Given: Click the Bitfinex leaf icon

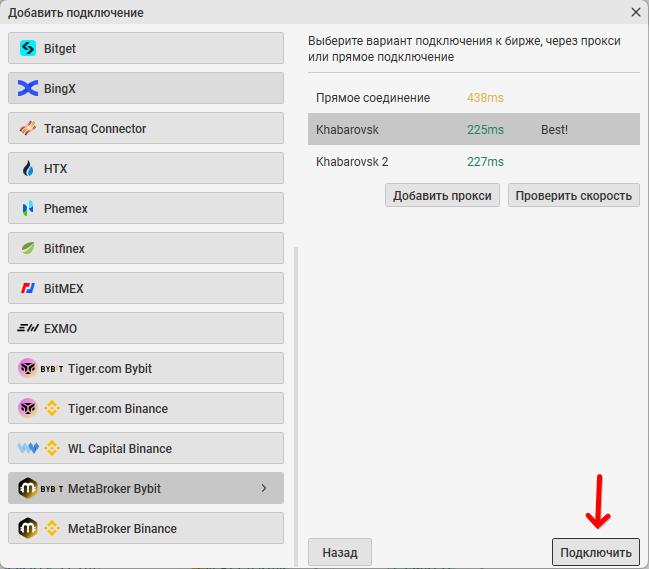Looking at the screenshot, I should click(x=28, y=248).
